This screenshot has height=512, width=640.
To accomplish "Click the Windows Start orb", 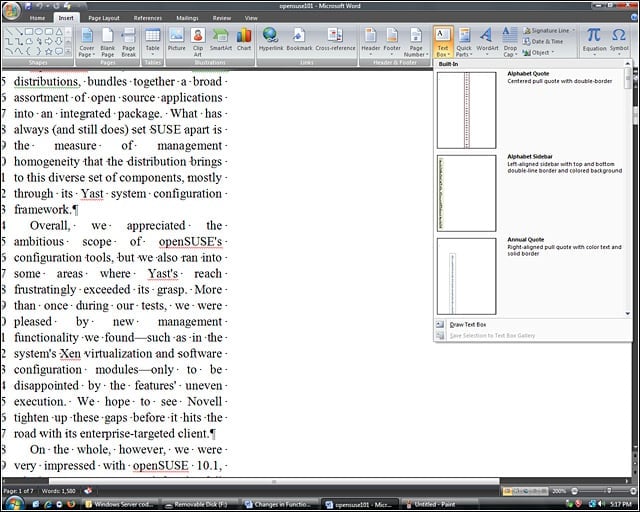I will pos(14,503).
